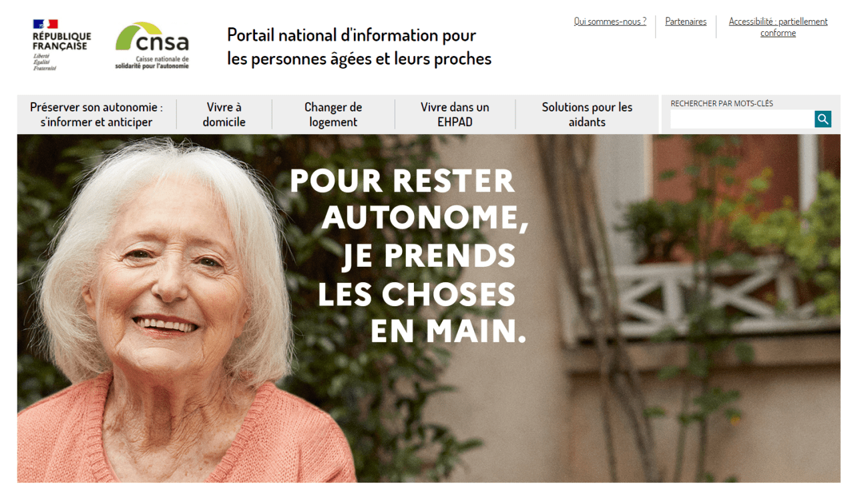Open the Vivre à domicile menu
Viewport: 868px width, 501px height.
(x=224, y=115)
